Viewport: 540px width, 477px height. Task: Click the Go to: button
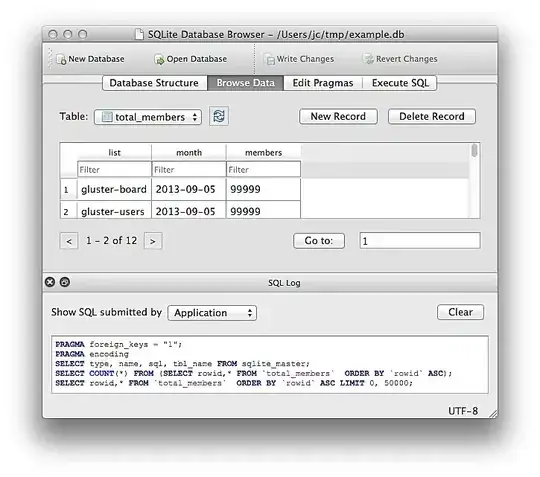[319, 240]
